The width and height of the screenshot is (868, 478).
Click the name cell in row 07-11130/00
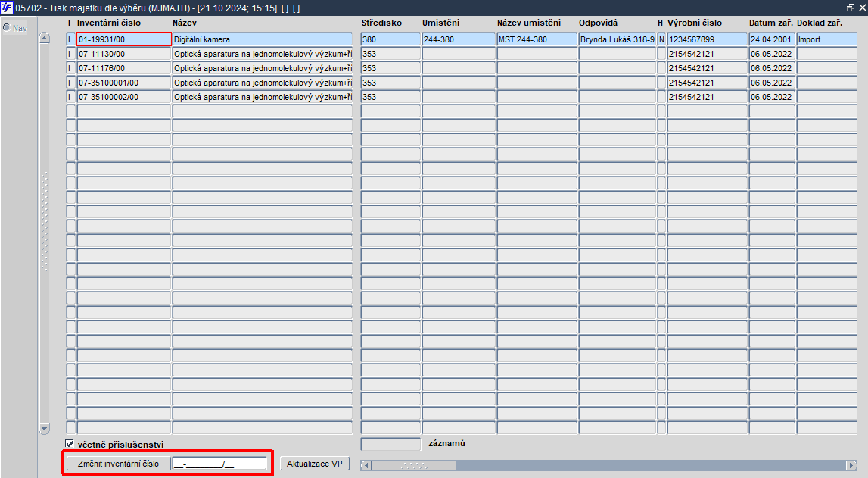tap(263, 54)
